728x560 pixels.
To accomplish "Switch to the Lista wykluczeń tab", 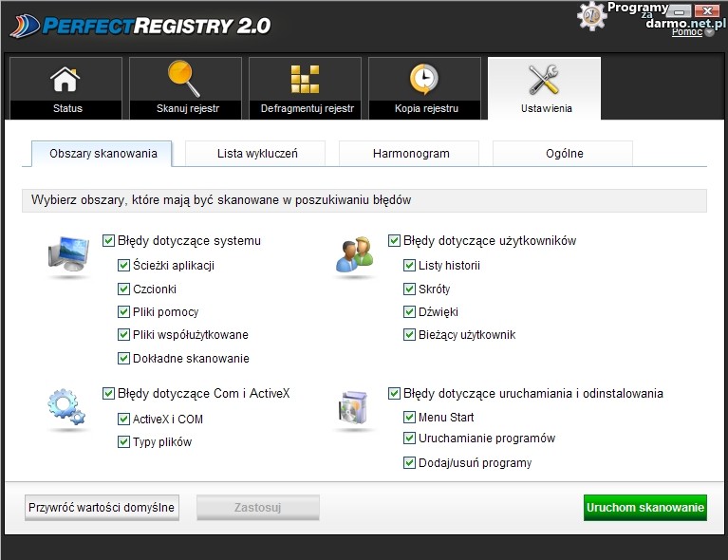I will (x=255, y=153).
